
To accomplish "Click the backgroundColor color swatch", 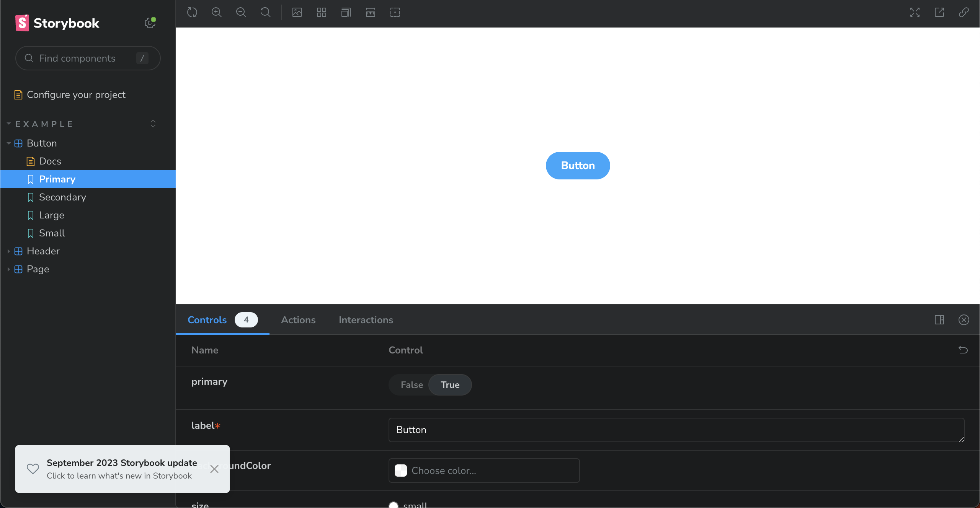I will tap(401, 471).
